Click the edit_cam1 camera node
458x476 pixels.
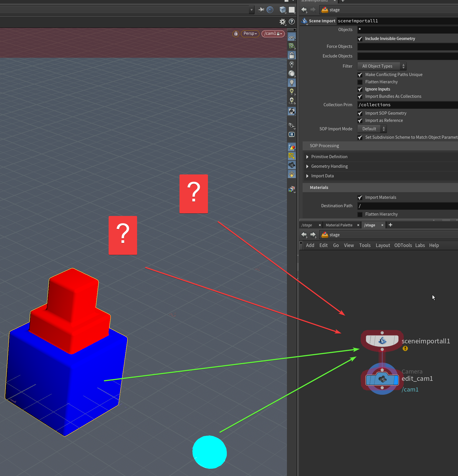click(382, 379)
